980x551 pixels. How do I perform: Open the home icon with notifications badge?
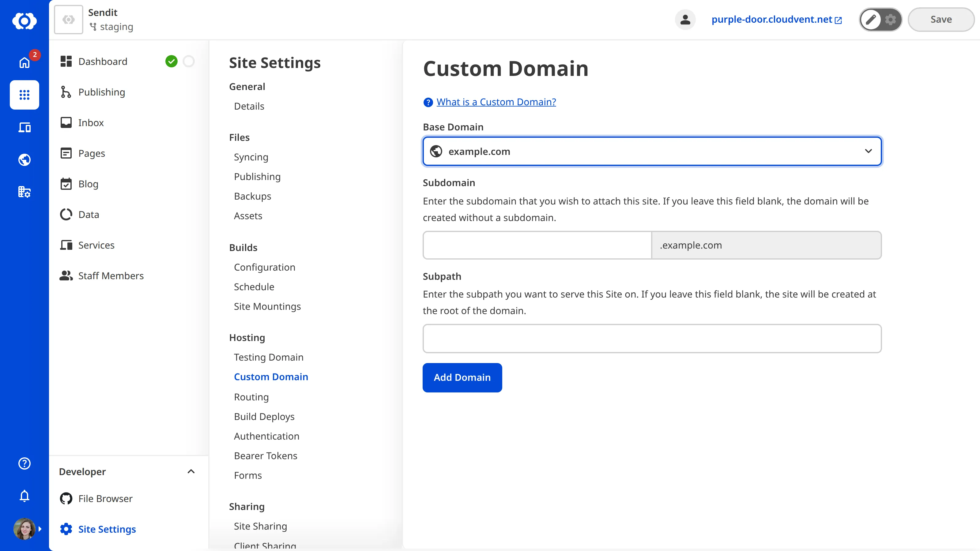click(x=24, y=62)
